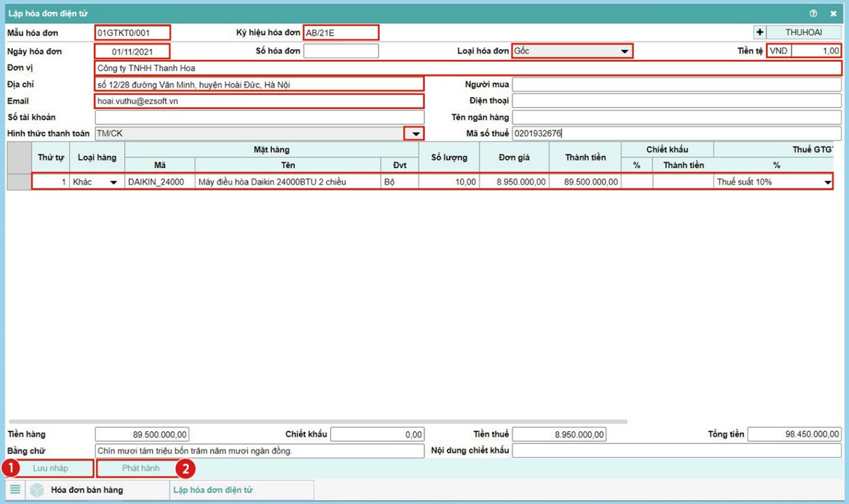Switch to the Hóa đơn bán hàng tab

[87, 490]
